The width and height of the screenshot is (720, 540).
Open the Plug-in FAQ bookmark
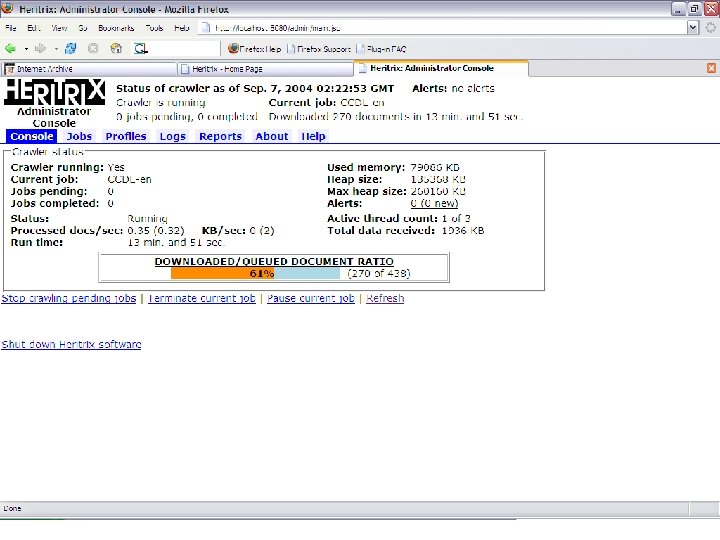382,49
